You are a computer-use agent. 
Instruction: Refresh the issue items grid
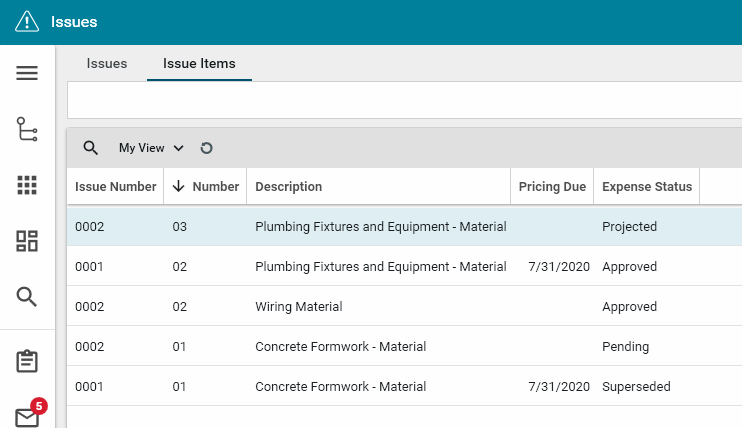[206, 148]
